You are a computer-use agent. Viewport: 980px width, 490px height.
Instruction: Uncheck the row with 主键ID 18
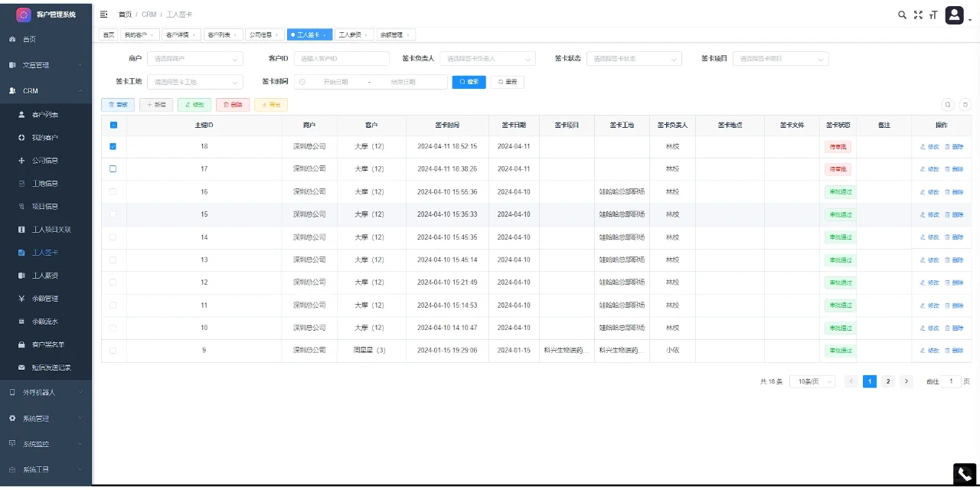tap(113, 146)
